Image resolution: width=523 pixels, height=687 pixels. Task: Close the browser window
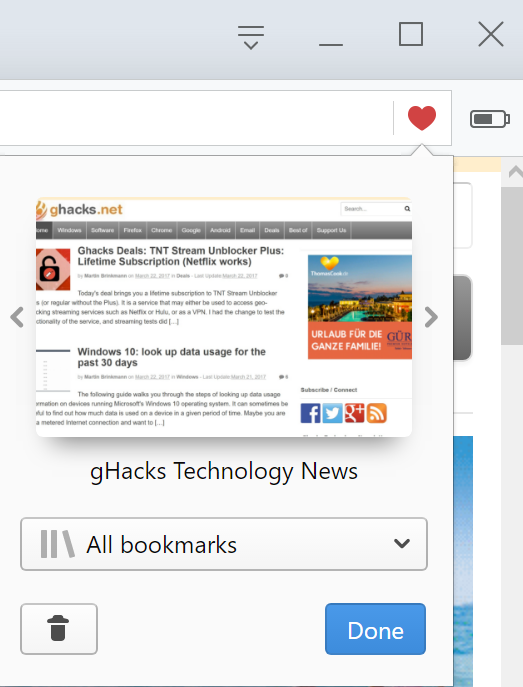[x=491, y=35]
